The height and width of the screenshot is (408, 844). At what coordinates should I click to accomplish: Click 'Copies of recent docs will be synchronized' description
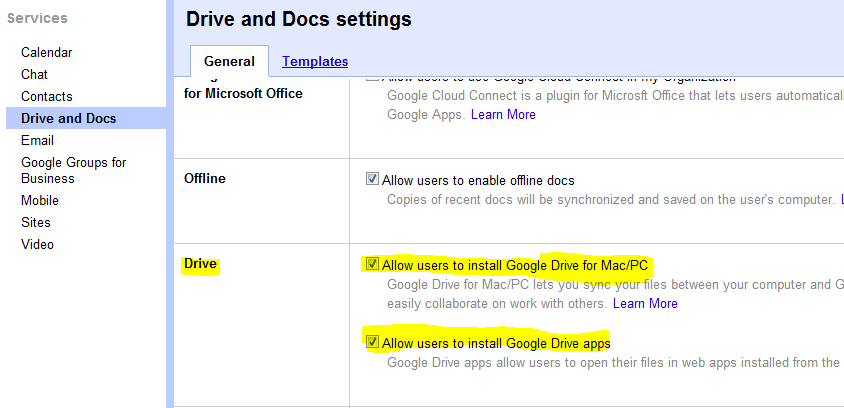point(611,200)
